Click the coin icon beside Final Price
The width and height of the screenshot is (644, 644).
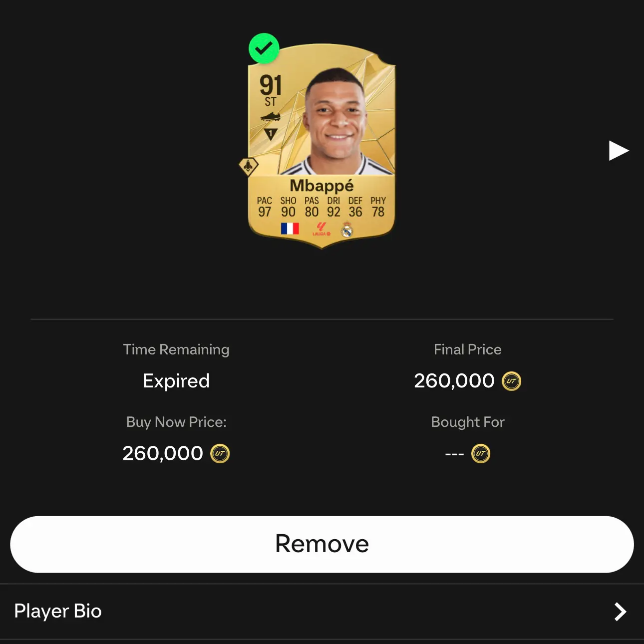511,381
